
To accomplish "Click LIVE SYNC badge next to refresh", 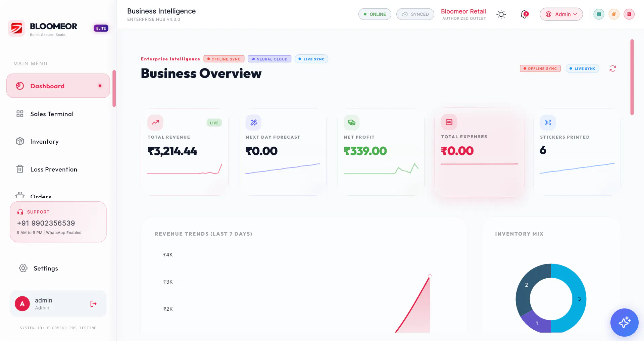I will 582,68.
